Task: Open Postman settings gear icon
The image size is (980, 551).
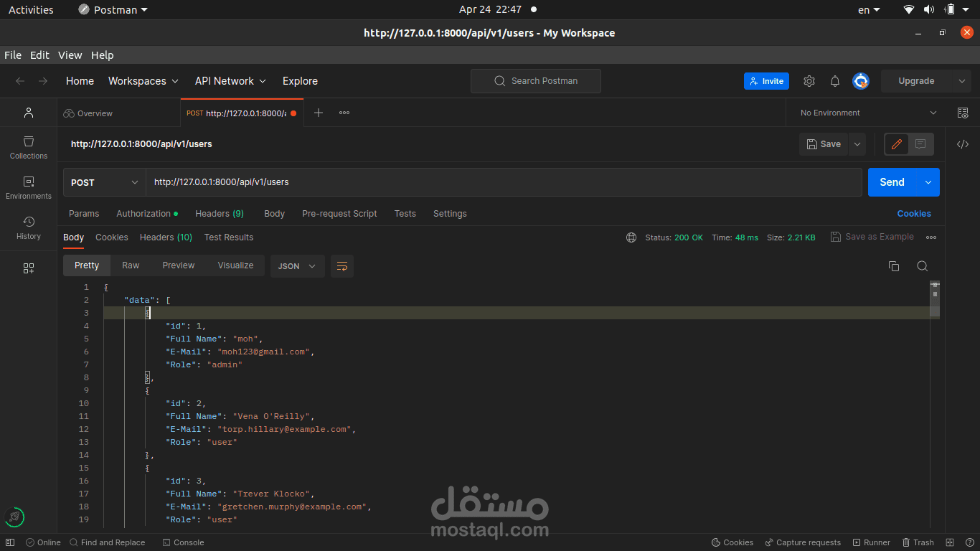Action: click(809, 81)
